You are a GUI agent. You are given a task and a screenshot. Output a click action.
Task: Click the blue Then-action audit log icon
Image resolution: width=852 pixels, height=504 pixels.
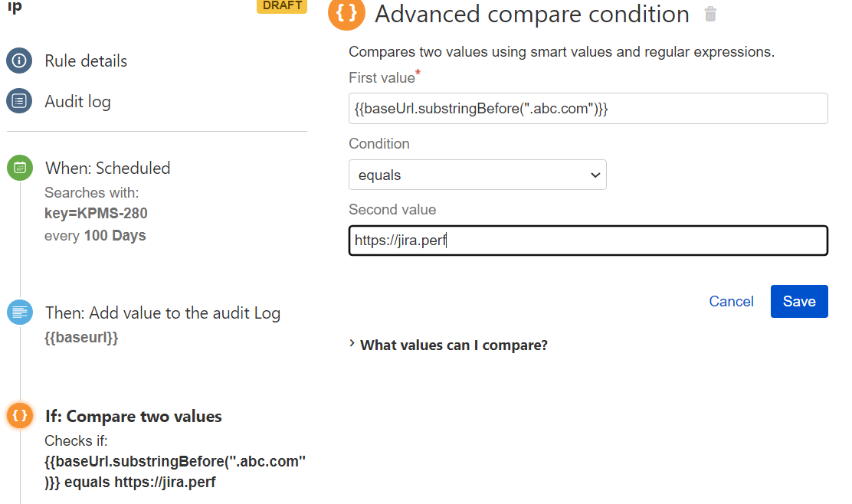coord(19,312)
